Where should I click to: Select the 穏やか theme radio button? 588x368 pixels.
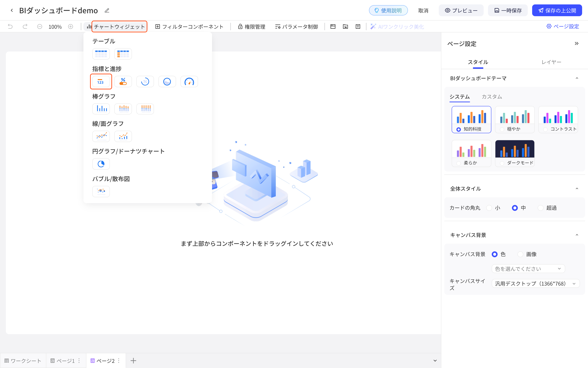tap(502, 130)
